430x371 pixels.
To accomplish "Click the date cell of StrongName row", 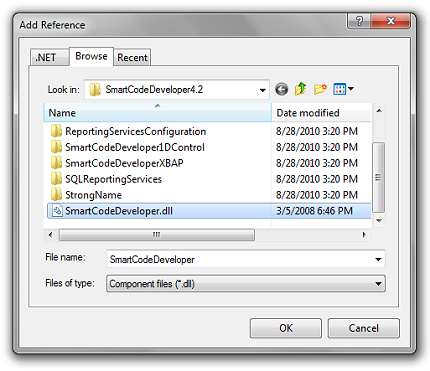I will coord(317,195).
